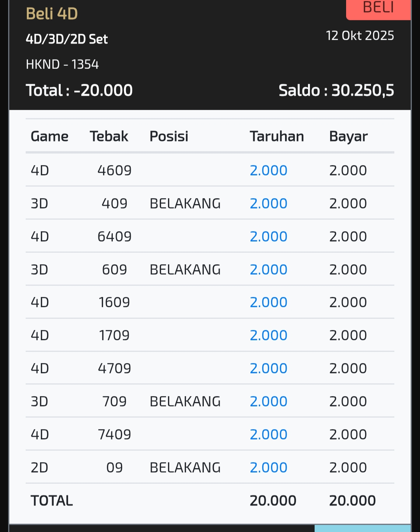Click the Taruhan amount for 3D 709
The width and height of the screenshot is (420, 532).
268,401
